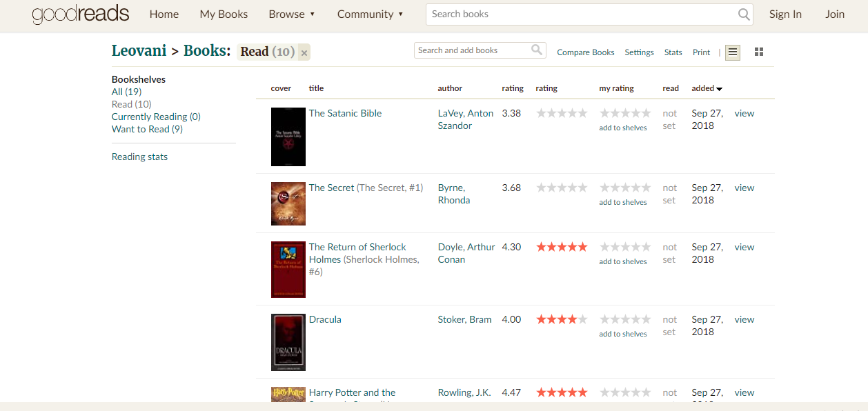
Task: Click the Print link
Action: point(701,52)
